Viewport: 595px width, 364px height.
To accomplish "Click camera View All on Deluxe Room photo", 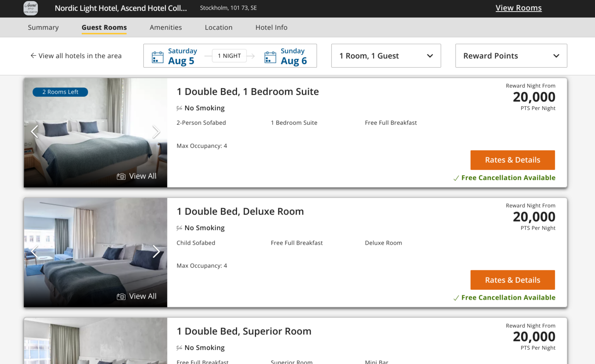I will (137, 296).
